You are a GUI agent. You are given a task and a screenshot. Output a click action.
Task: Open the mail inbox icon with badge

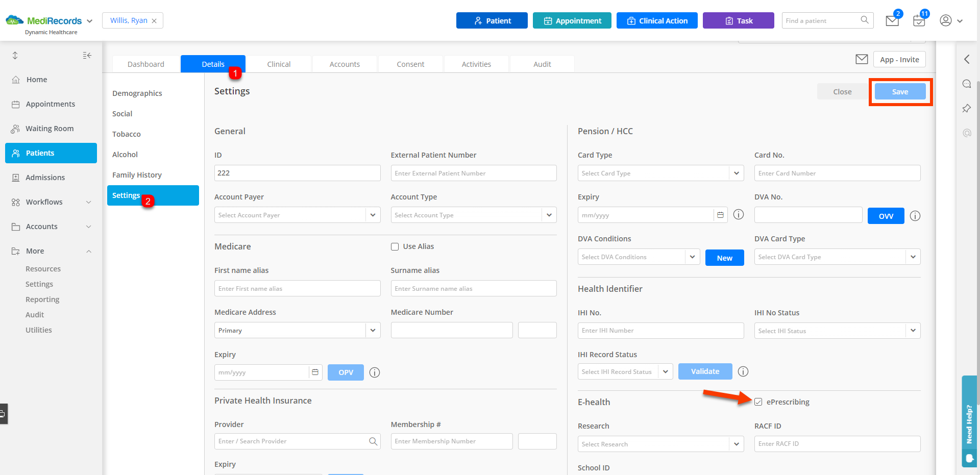[892, 21]
